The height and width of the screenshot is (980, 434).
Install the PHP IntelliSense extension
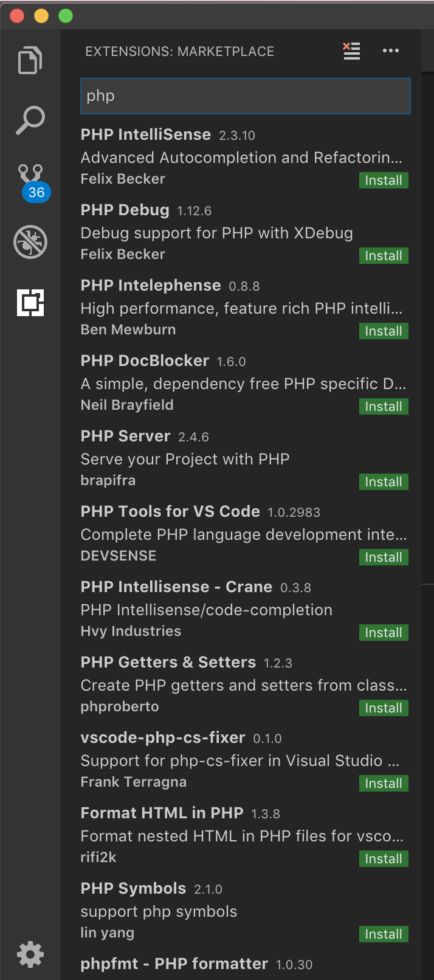384,181
